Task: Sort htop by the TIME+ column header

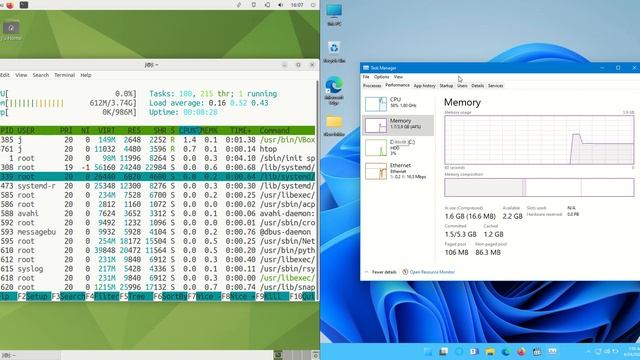Action: [x=240, y=131]
